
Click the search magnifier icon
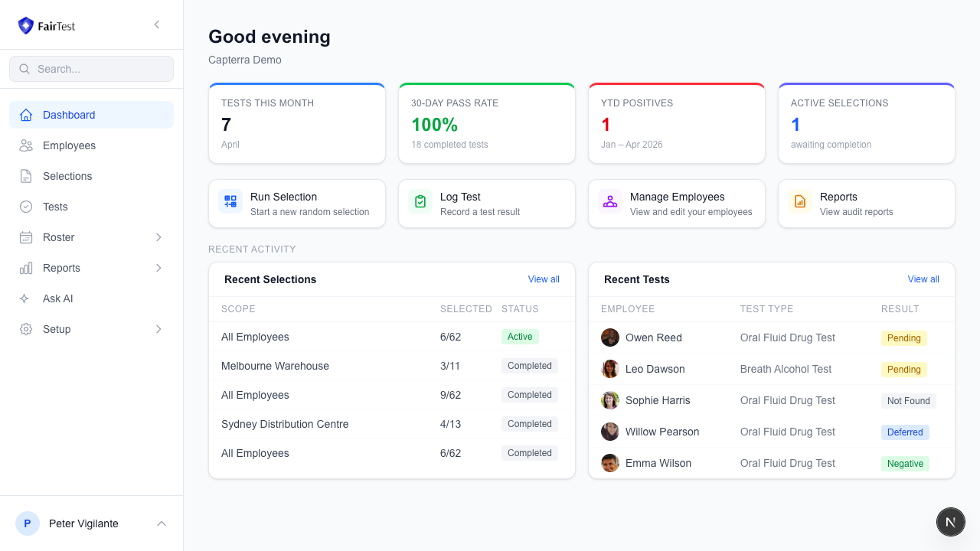pyautogui.click(x=24, y=69)
